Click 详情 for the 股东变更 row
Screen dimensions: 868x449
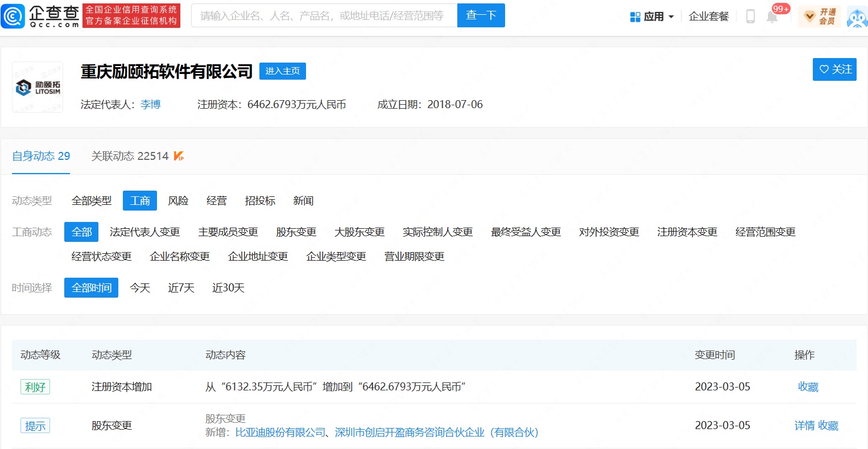(x=804, y=426)
